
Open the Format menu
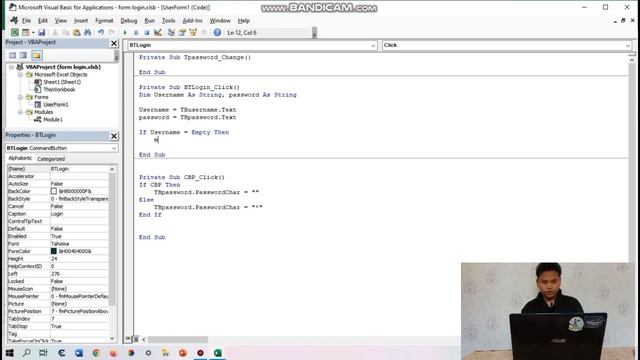pyautogui.click(x=104, y=21)
